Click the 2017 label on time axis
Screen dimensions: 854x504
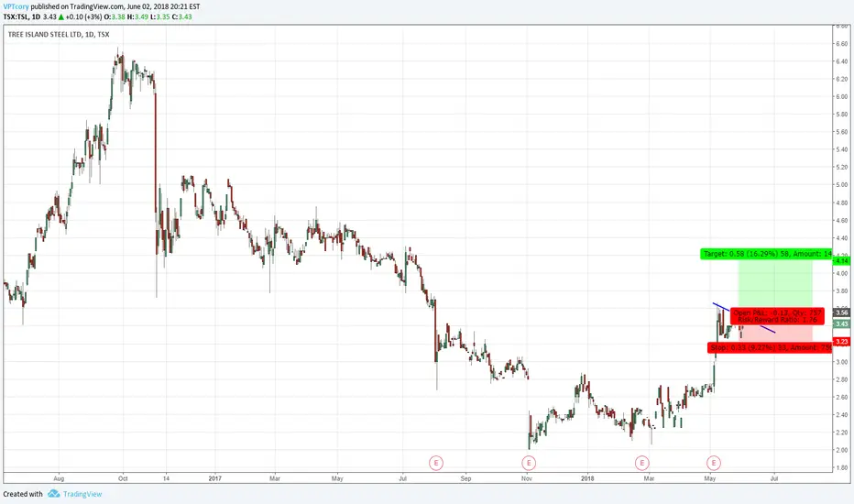[215, 478]
